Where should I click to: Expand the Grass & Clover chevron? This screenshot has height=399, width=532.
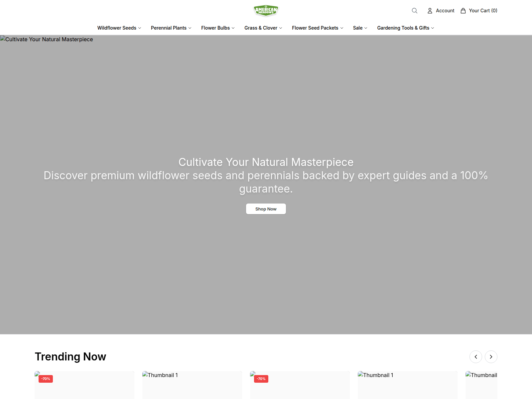coord(281,28)
